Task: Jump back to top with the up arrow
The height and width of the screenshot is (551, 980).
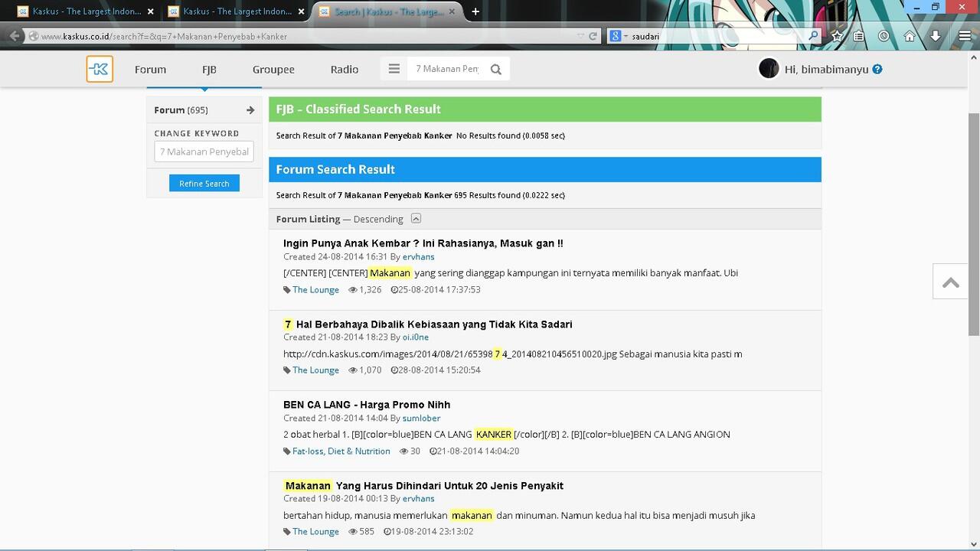Action: point(951,282)
